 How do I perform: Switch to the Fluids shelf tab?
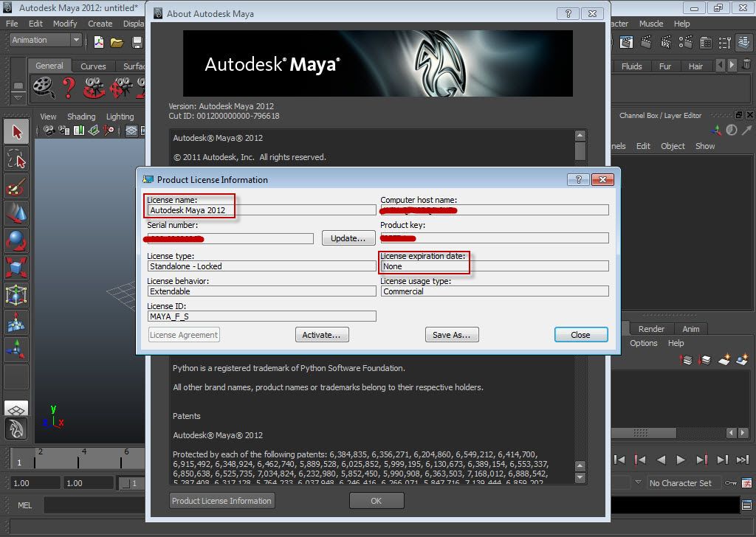(x=632, y=66)
